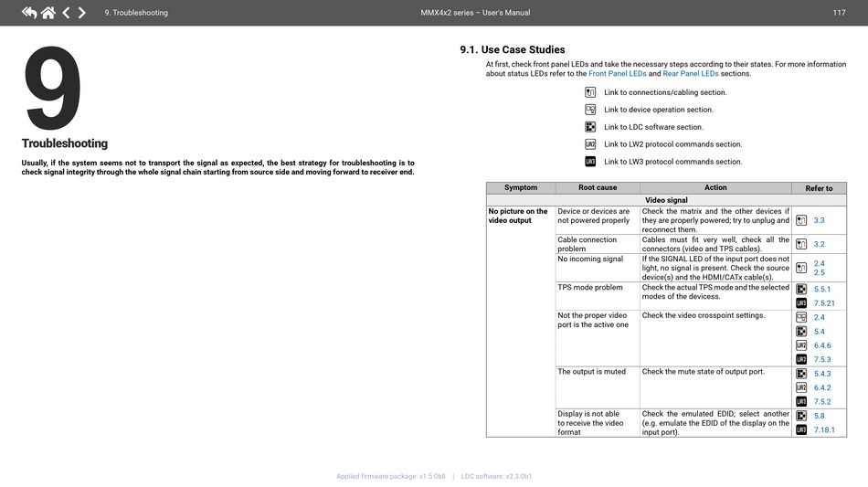
Task: Click the 'Action' column header
Action: point(715,187)
